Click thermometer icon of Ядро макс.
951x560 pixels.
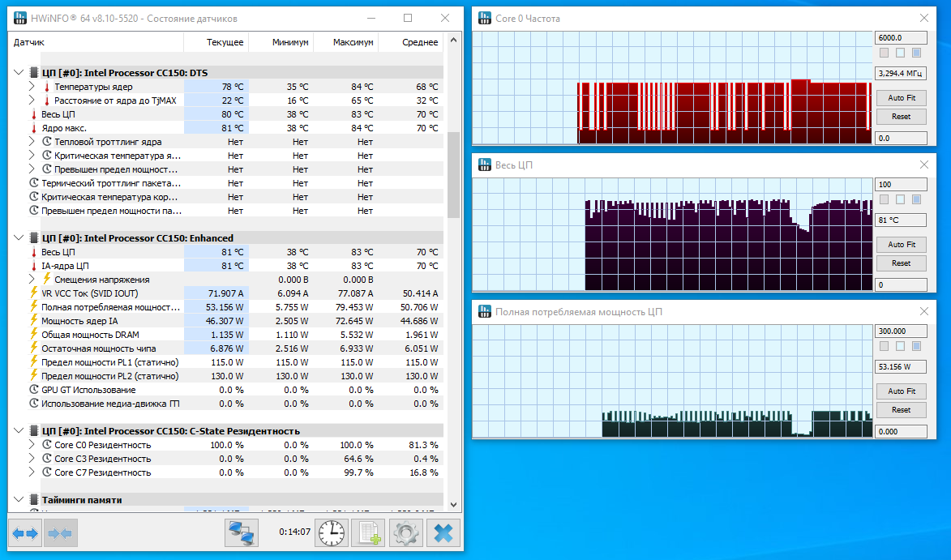[34, 128]
